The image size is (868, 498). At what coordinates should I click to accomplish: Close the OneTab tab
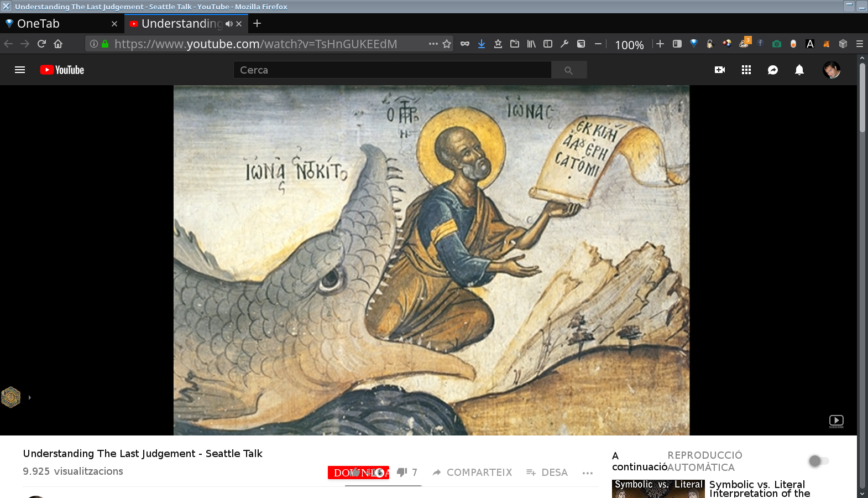(114, 24)
